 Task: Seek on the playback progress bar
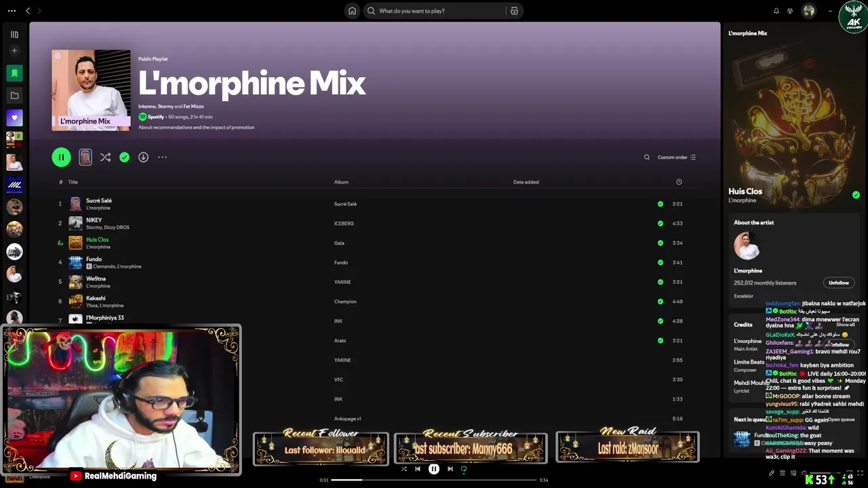point(434,480)
